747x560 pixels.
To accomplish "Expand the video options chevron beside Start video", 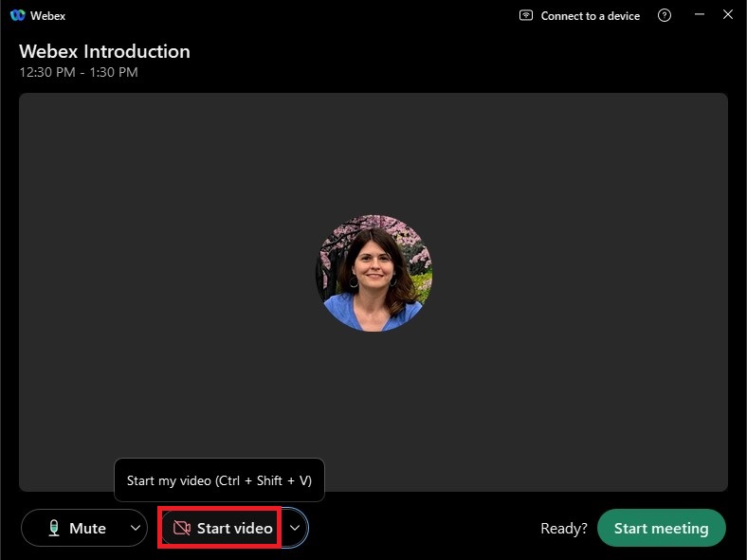I will click(x=295, y=528).
